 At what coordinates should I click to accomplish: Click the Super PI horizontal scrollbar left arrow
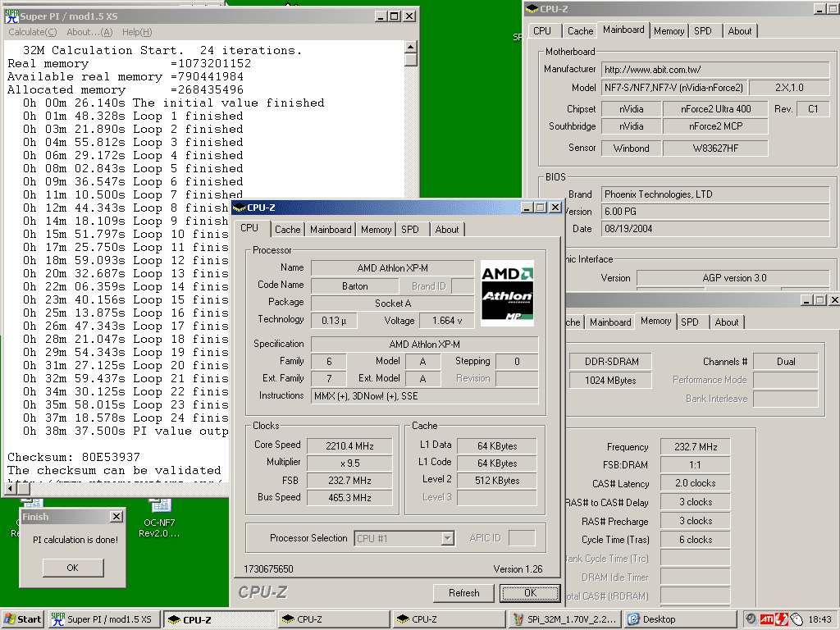[10, 488]
